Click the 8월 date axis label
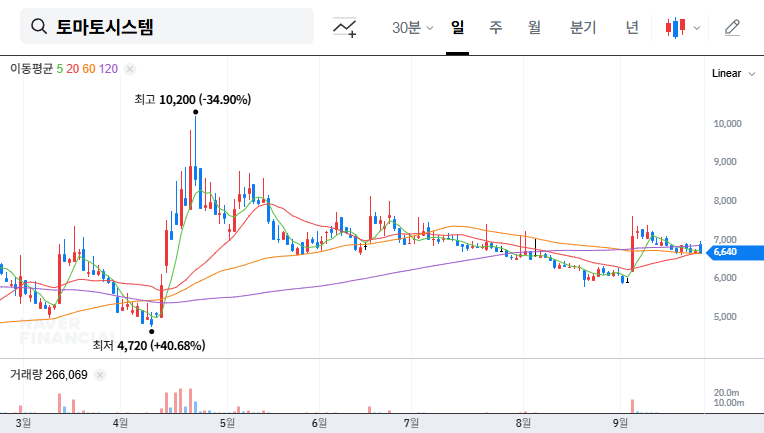 pos(523,423)
